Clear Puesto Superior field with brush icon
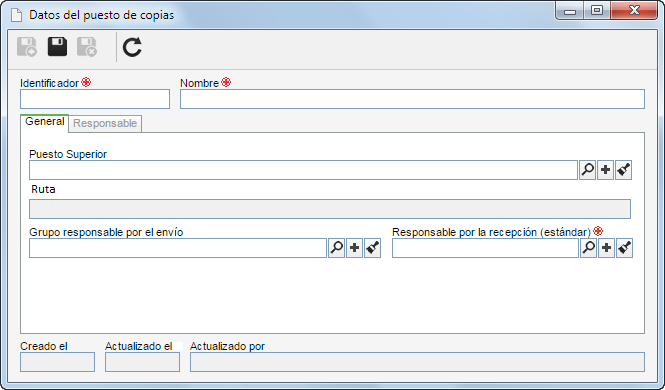665x390 pixels. pyautogui.click(x=623, y=170)
